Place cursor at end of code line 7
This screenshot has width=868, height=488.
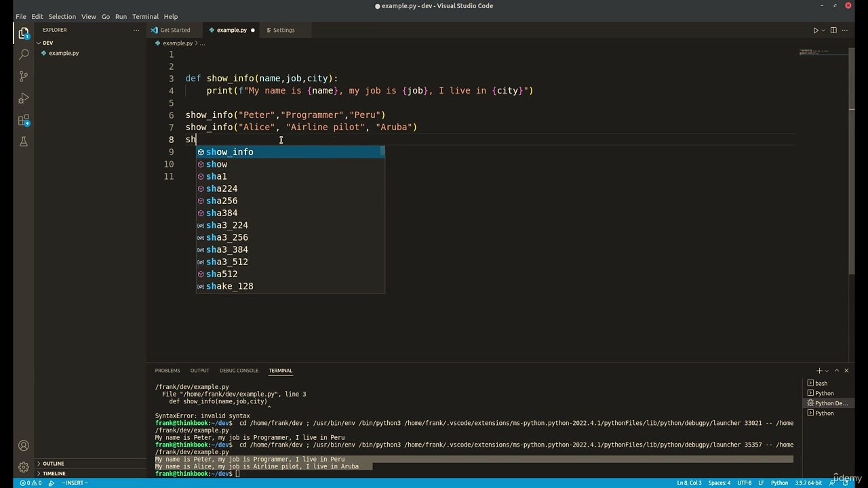418,127
